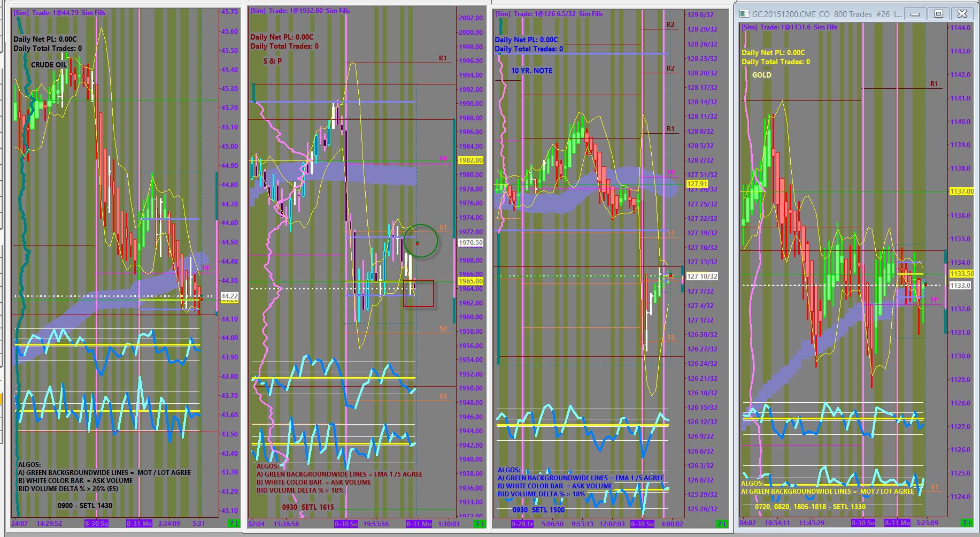Click the '0720, 0820, 1805-1818 - SETL 1330' note
The height and width of the screenshot is (537, 980).
pyautogui.click(x=810, y=507)
